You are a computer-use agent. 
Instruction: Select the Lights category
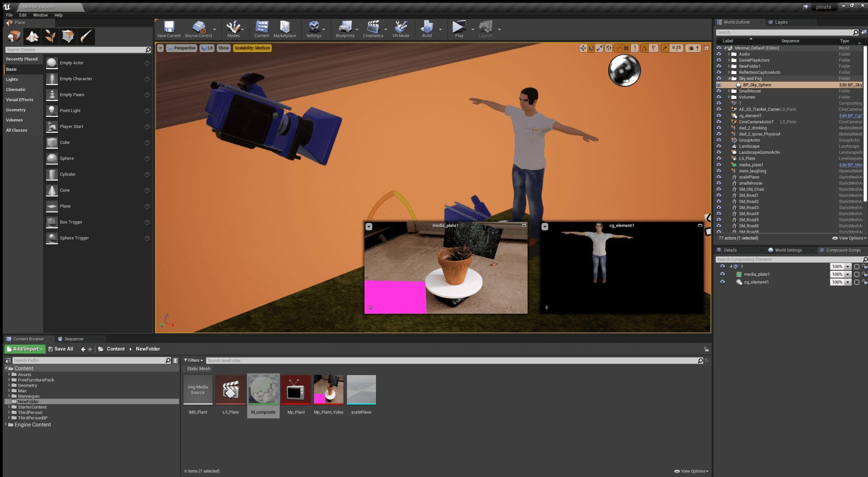(12, 79)
